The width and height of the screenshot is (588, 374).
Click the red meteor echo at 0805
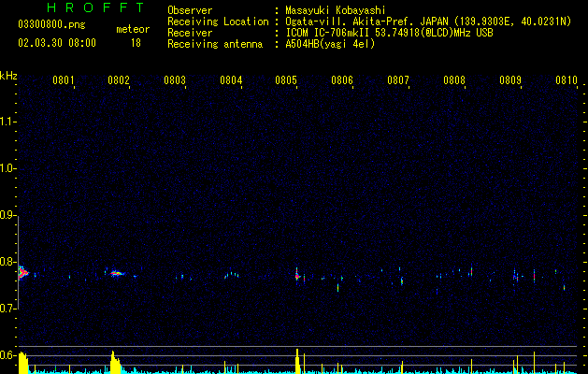tap(296, 277)
